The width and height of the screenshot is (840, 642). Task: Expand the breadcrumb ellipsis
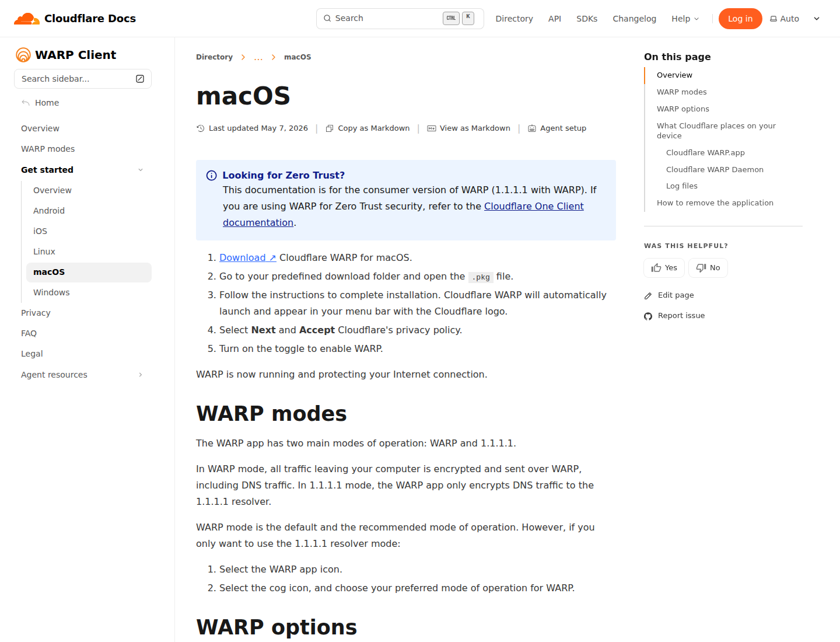tap(258, 57)
